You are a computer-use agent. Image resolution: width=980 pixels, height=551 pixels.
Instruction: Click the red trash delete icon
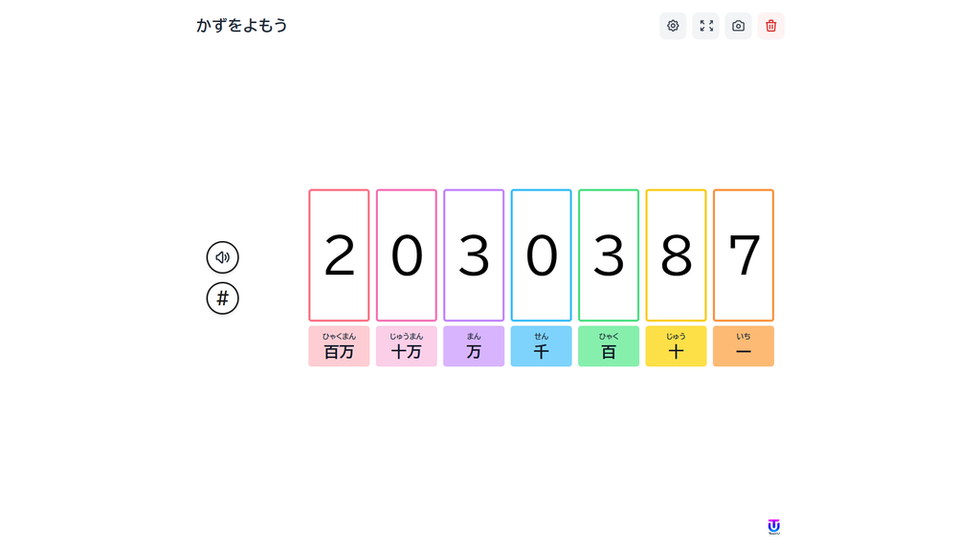click(x=770, y=26)
